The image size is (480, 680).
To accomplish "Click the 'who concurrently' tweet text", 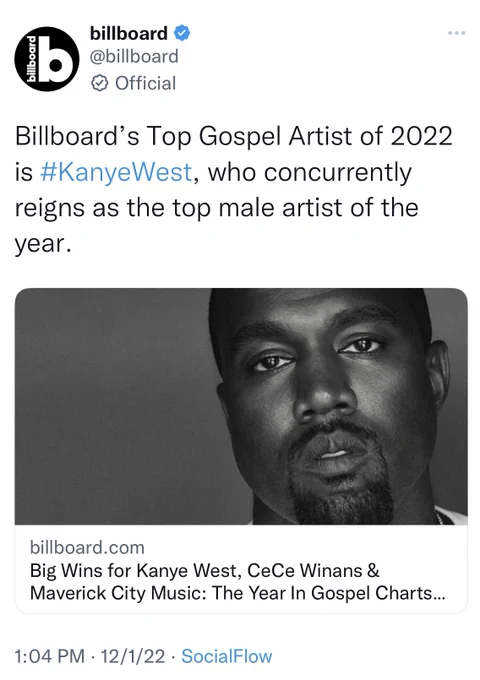I will click(310, 172).
